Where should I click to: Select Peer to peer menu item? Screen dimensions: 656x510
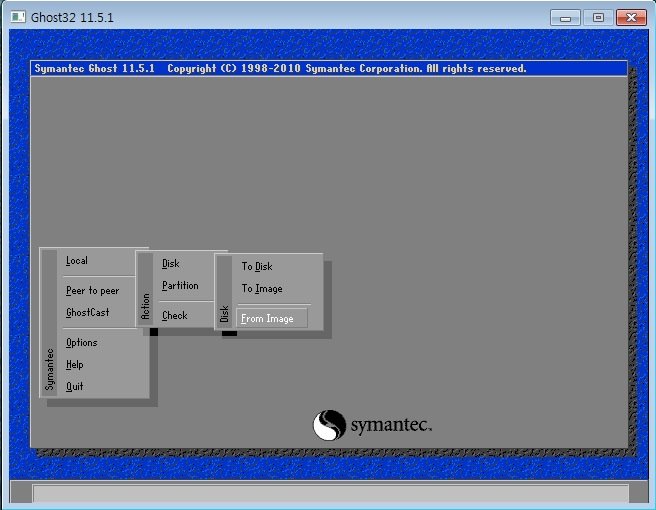click(92, 291)
